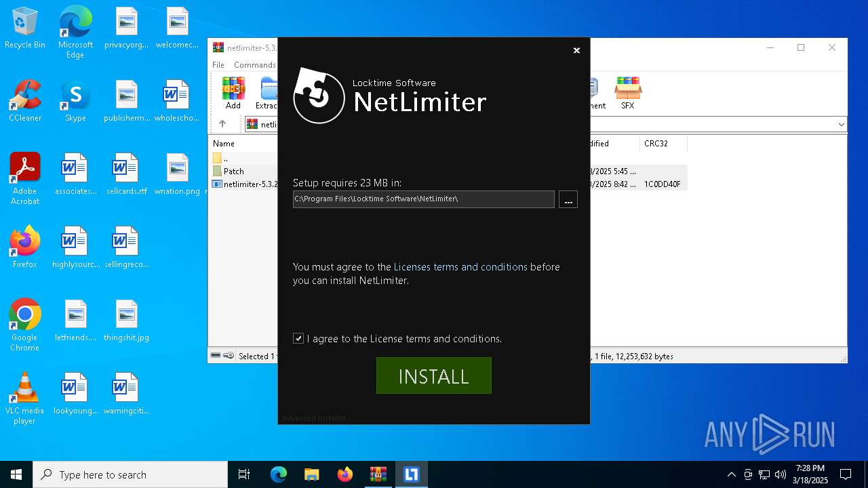Click the install path text field
The image size is (868, 488).
[x=424, y=199]
